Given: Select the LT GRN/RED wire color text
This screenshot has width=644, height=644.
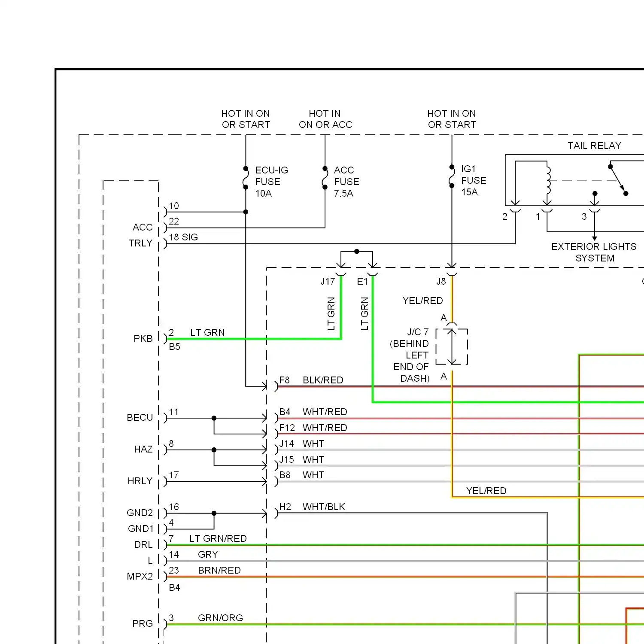Looking at the screenshot, I should pos(218,538).
